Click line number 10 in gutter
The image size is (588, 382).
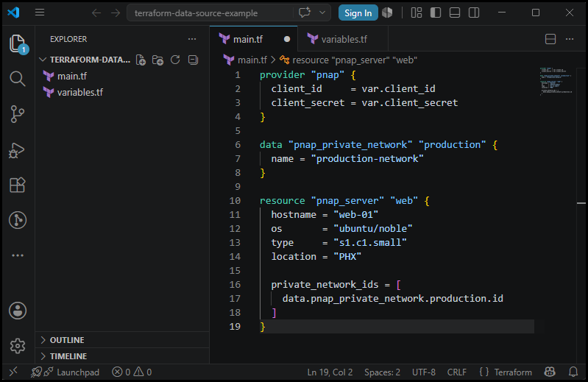tap(235, 200)
